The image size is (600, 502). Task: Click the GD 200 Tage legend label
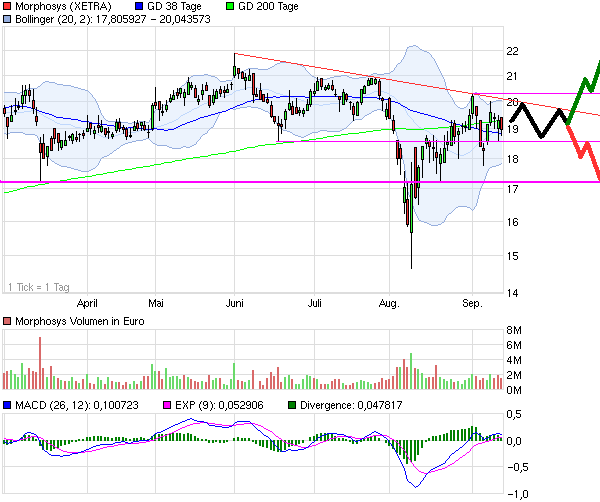[268, 6]
